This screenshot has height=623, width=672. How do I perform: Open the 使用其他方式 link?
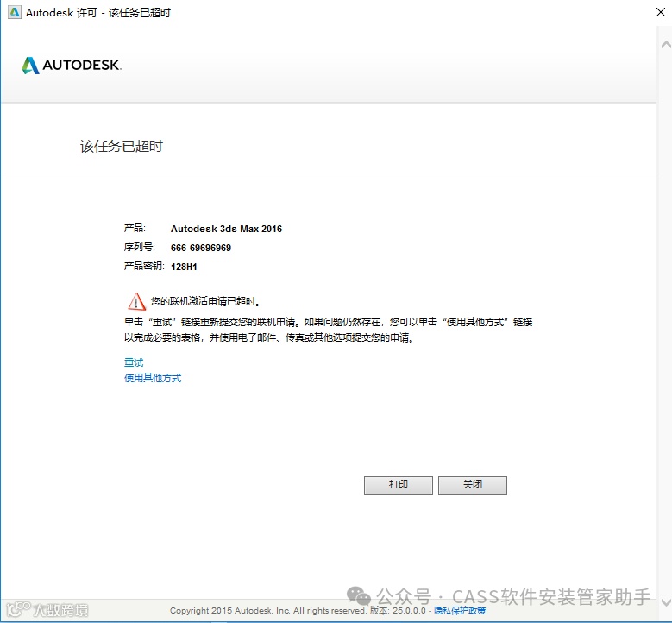click(153, 378)
